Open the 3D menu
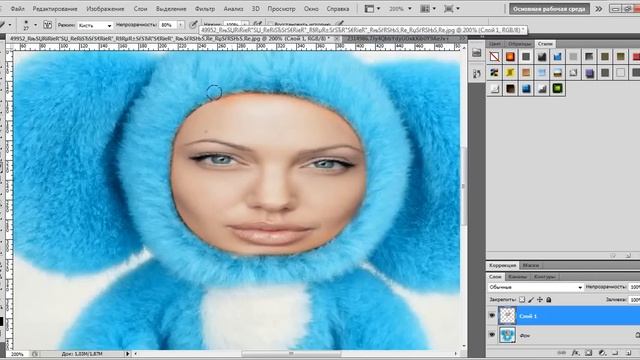Image resolution: width=640 pixels, height=360 pixels. (x=256, y=8)
